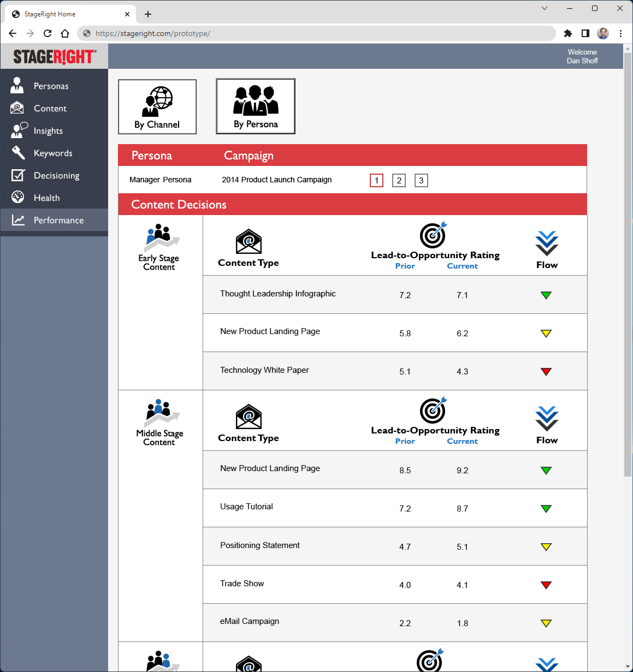Select Thought Leadership Infographic row text
The height and width of the screenshot is (672, 633).
(x=278, y=294)
